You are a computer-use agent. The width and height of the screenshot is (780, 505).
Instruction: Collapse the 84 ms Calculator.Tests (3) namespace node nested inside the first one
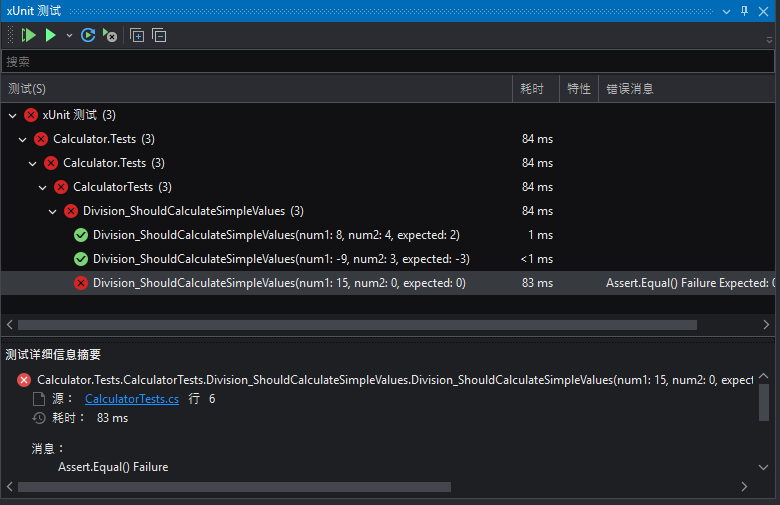pos(33,163)
